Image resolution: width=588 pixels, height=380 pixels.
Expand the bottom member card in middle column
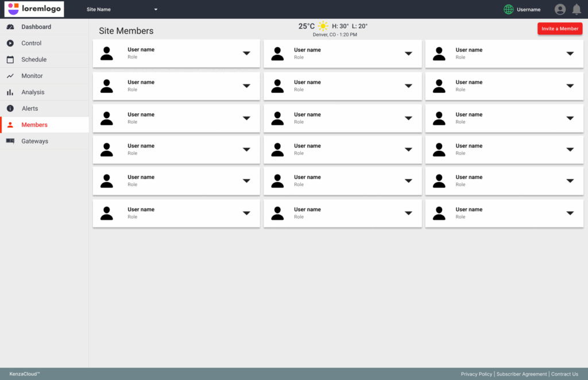[408, 213]
